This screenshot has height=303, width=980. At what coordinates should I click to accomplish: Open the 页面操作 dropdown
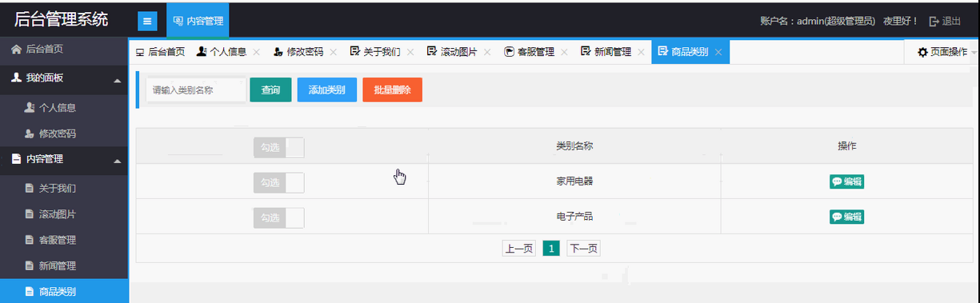942,52
